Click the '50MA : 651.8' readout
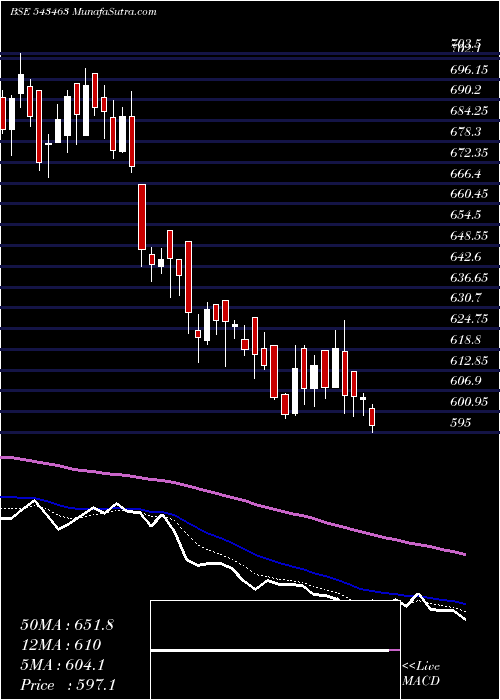500x700 pixels. 67,625
